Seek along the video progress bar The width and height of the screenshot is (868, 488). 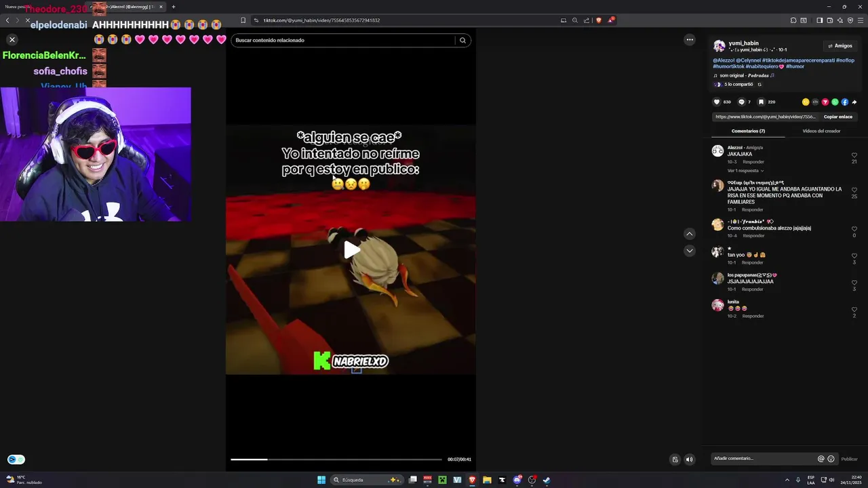tap(336, 460)
